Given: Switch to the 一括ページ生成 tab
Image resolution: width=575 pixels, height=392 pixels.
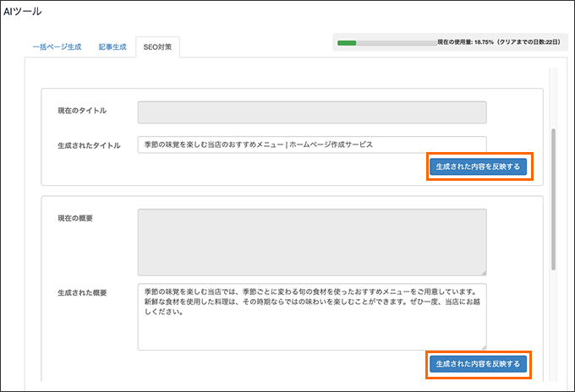Looking at the screenshot, I should [57, 47].
